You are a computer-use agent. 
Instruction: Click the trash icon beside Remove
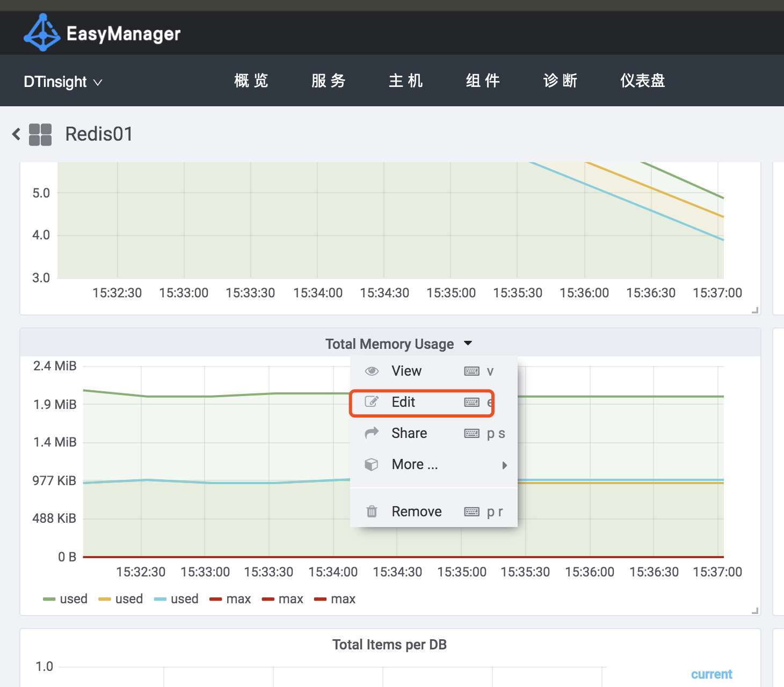click(372, 511)
